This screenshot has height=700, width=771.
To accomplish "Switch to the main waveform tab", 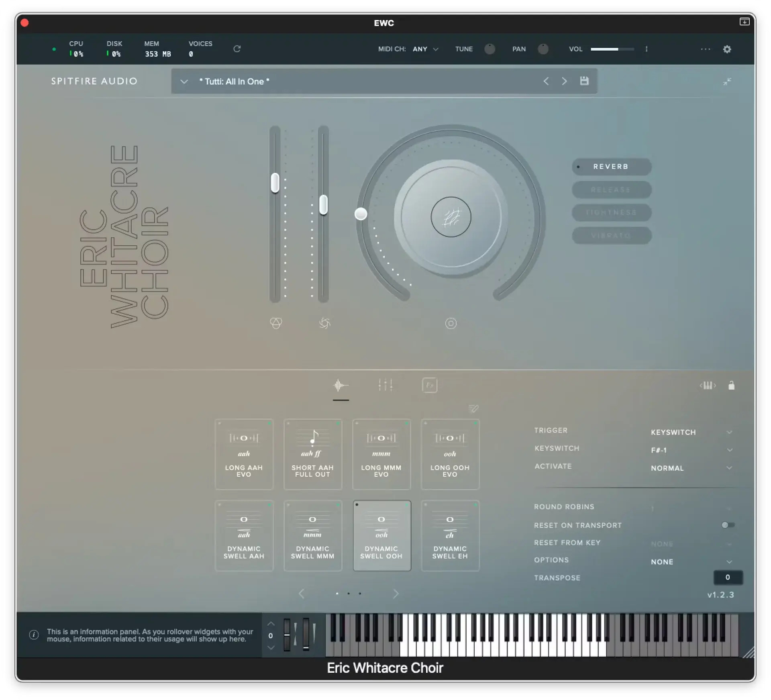I will (x=341, y=385).
